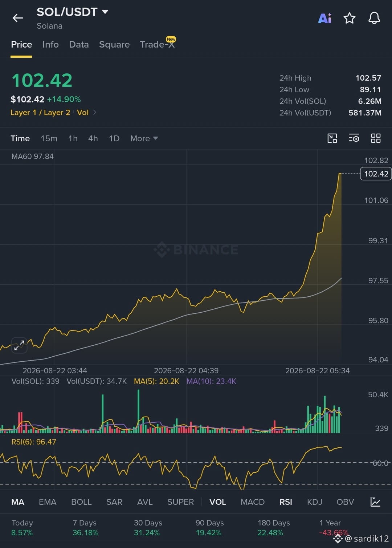Viewport: 392px width, 548px height.
Task: Tap the 102.42 current price label
Action: [376, 174]
